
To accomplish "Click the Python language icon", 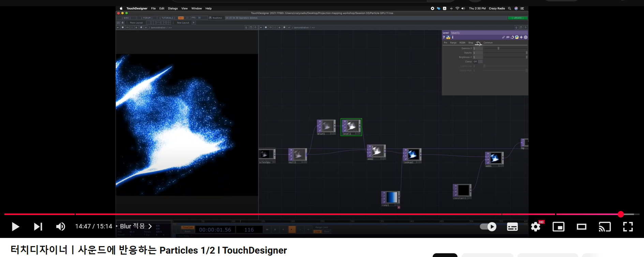I will pos(517,37).
